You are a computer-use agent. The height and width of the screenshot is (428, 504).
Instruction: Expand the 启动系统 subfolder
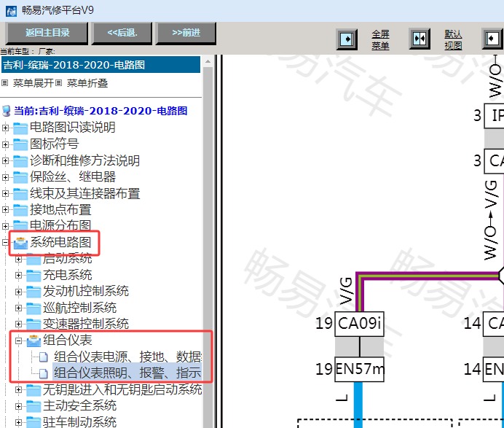tap(19, 259)
